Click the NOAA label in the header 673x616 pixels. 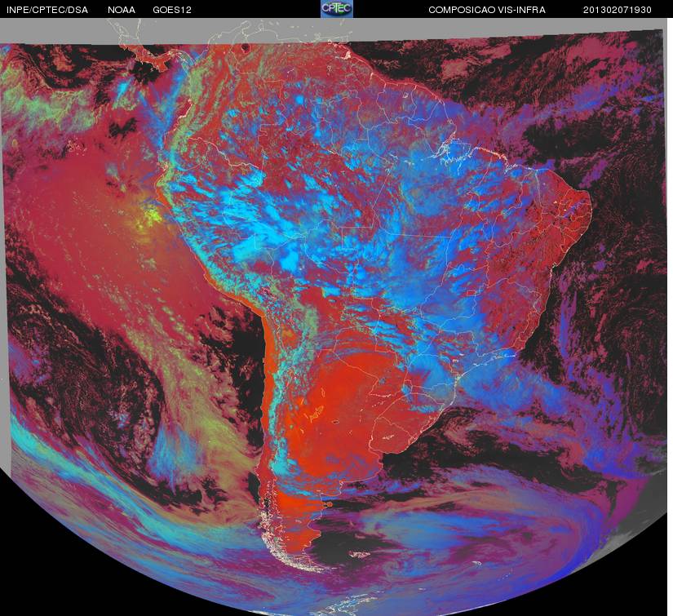pyautogui.click(x=122, y=10)
